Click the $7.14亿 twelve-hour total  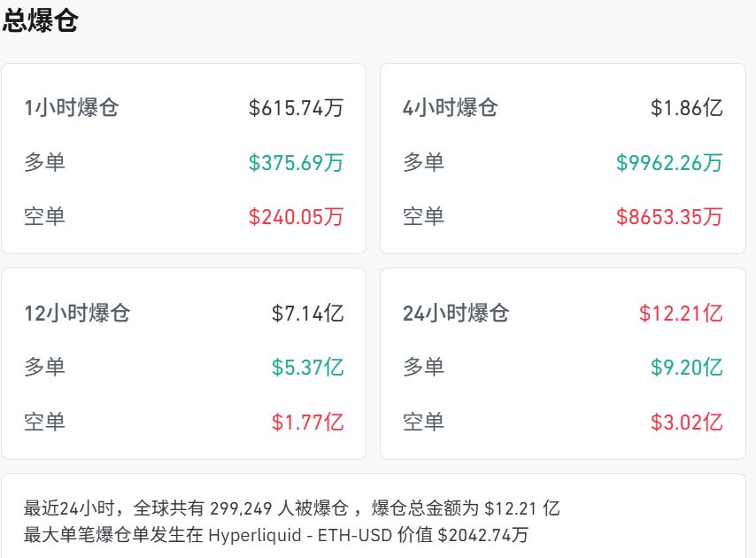(x=307, y=314)
